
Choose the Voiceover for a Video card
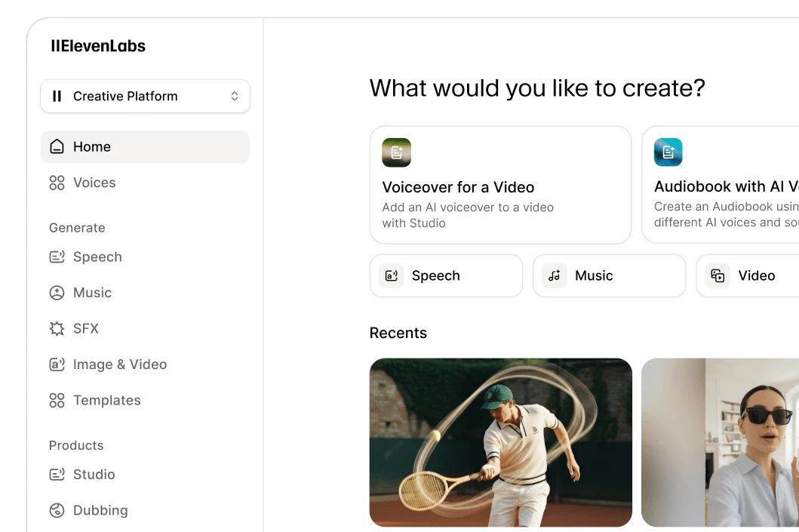click(500, 185)
